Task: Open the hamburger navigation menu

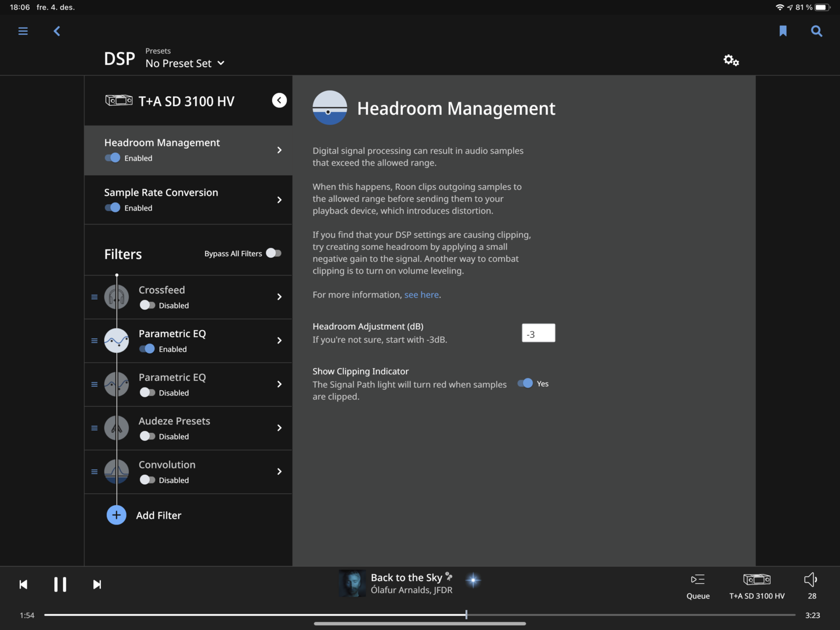Action: pos(23,31)
